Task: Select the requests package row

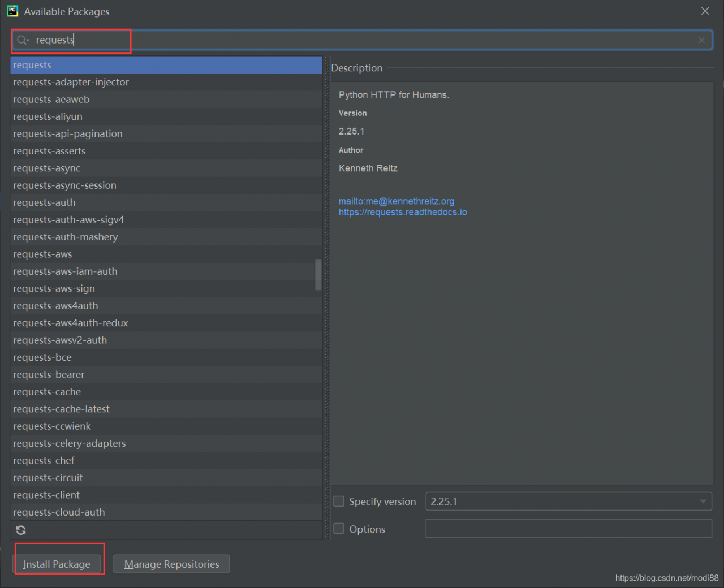Action: click(166, 65)
